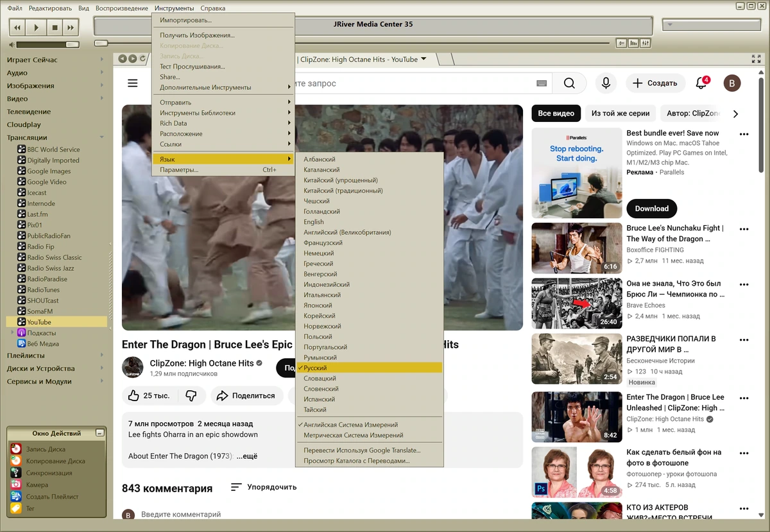Click the previous track playback button
Viewport: 770px width, 532px height.
[18, 28]
